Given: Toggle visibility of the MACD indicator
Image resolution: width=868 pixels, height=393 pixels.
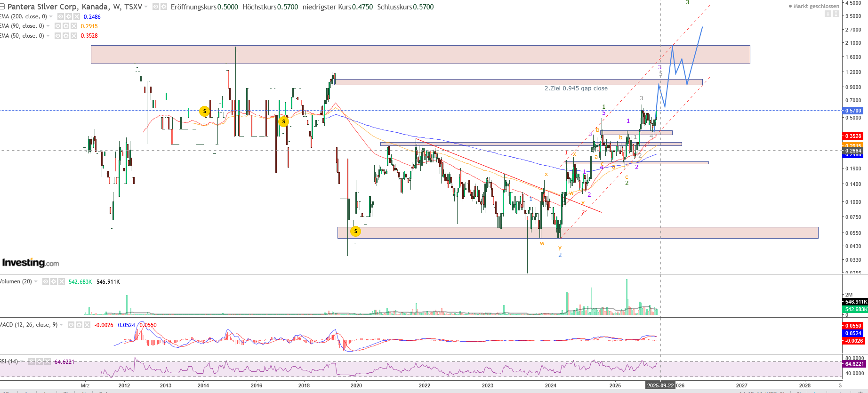Looking at the screenshot, I should point(71,325).
